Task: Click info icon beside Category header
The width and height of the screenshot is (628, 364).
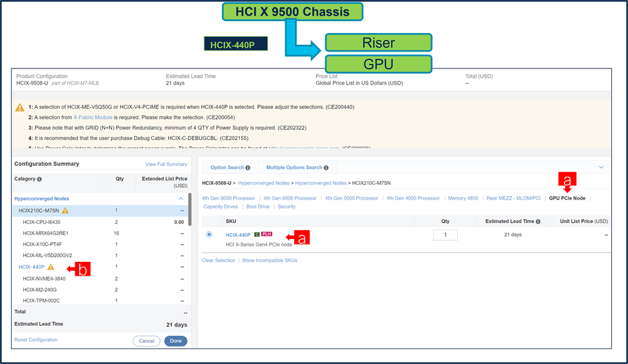Action: click(39, 179)
